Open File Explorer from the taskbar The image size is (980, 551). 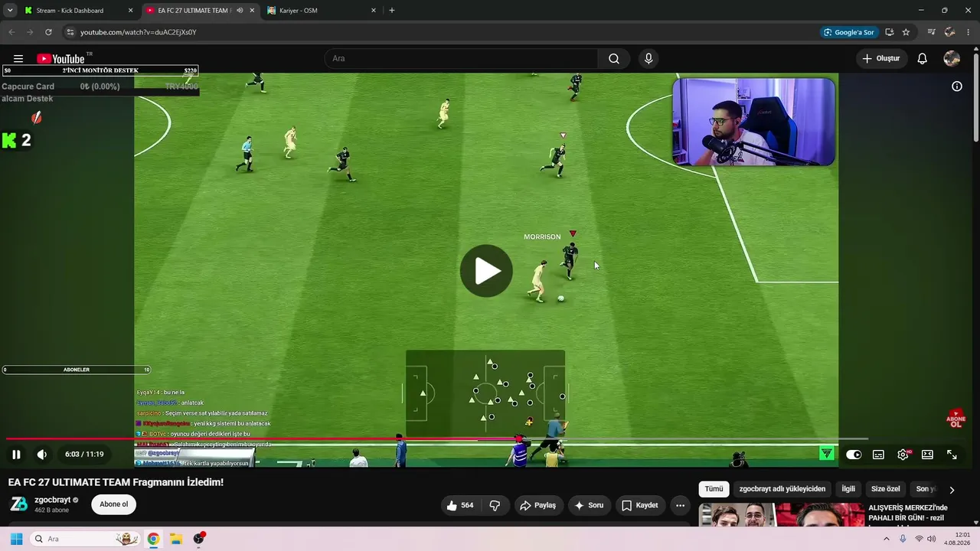pos(176,539)
